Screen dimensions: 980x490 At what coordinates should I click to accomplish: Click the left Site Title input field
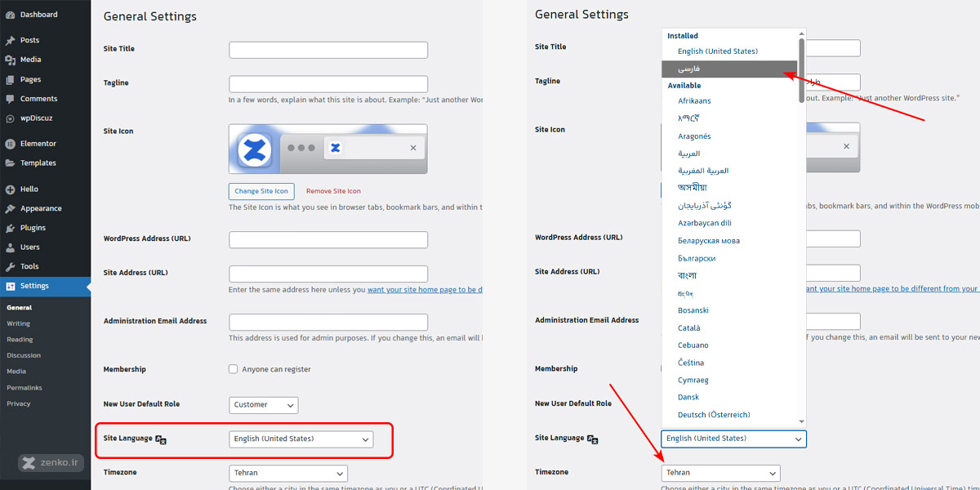[x=327, y=50]
